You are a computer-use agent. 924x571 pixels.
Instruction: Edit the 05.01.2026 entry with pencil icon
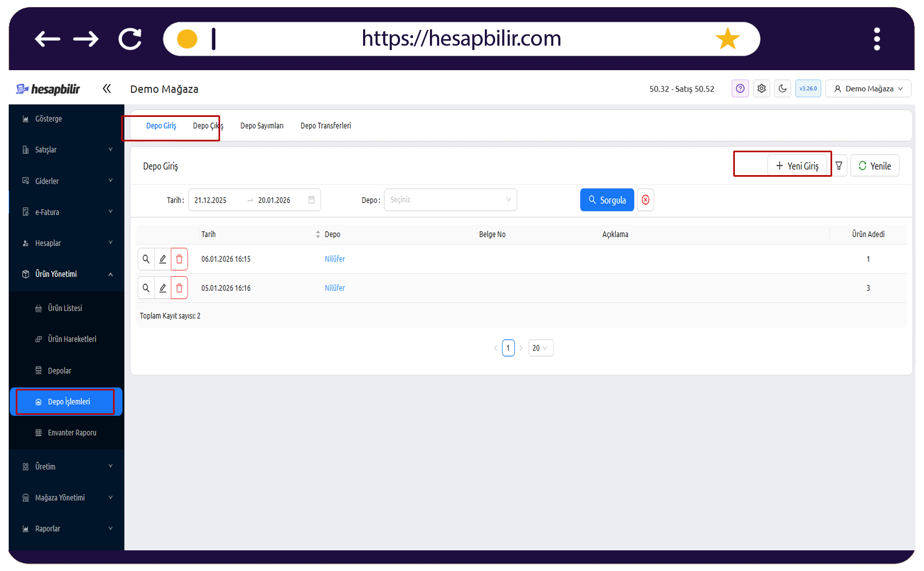tap(163, 288)
